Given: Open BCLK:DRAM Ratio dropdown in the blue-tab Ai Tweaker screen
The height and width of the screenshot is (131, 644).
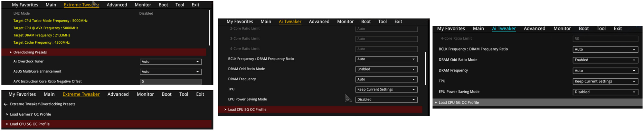Looking at the screenshot, I should [x=605, y=49].
